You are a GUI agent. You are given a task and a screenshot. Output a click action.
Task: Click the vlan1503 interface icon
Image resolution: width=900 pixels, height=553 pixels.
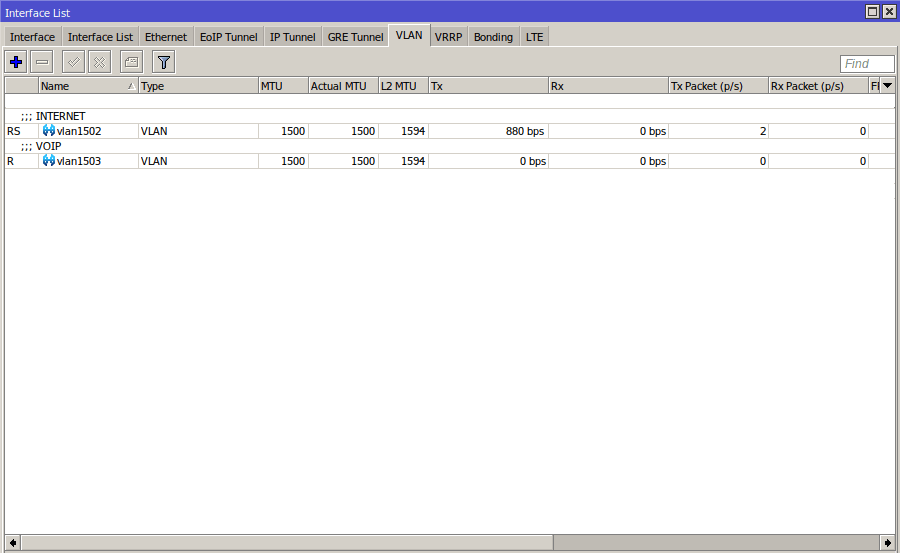tap(48, 161)
